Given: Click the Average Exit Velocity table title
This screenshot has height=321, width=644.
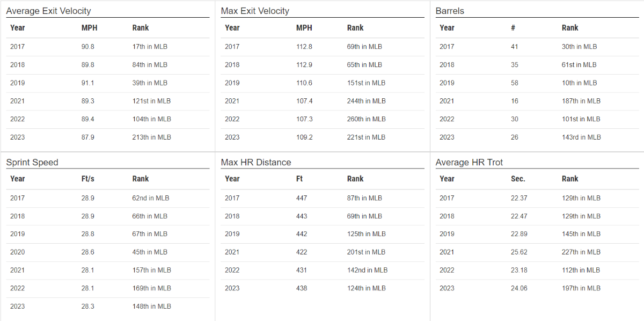Looking at the screenshot, I should pos(48,11).
